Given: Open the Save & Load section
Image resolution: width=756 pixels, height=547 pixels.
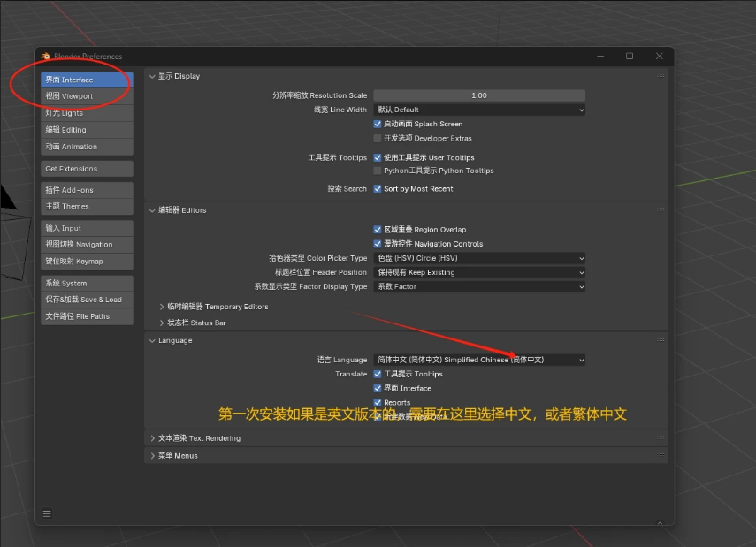Looking at the screenshot, I should click(x=87, y=300).
